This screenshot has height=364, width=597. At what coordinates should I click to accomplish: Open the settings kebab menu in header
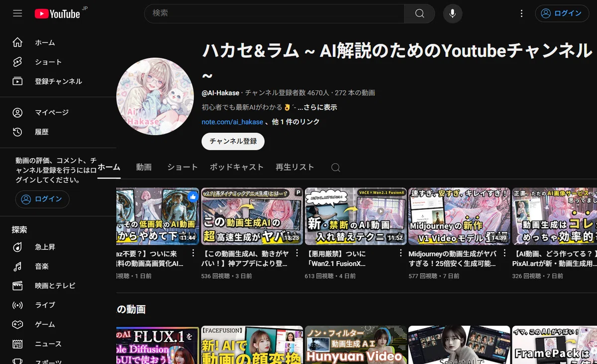pyautogui.click(x=521, y=13)
